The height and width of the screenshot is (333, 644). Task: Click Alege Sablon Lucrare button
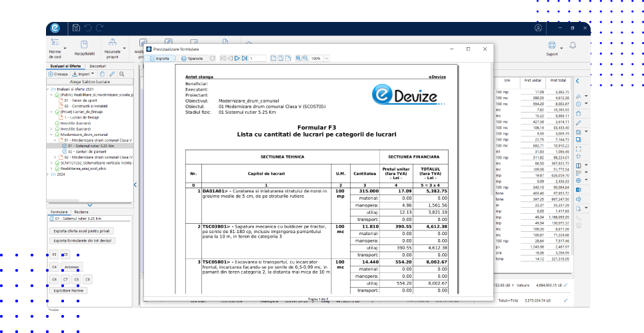(x=90, y=82)
